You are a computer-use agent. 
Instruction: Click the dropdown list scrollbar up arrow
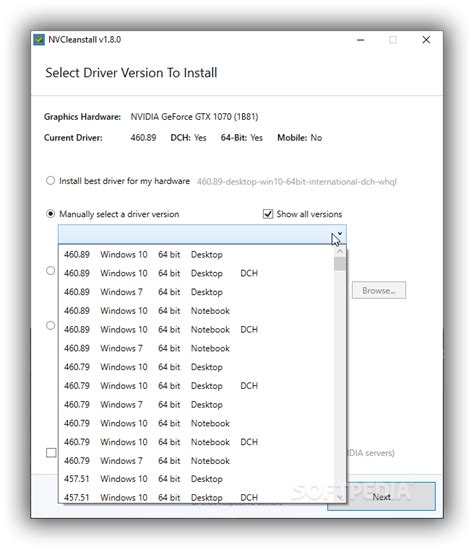click(340, 251)
